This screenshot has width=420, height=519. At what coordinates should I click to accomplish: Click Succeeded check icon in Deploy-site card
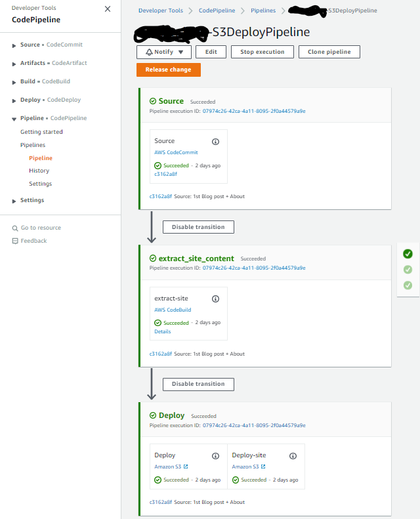[x=236, y=480]
